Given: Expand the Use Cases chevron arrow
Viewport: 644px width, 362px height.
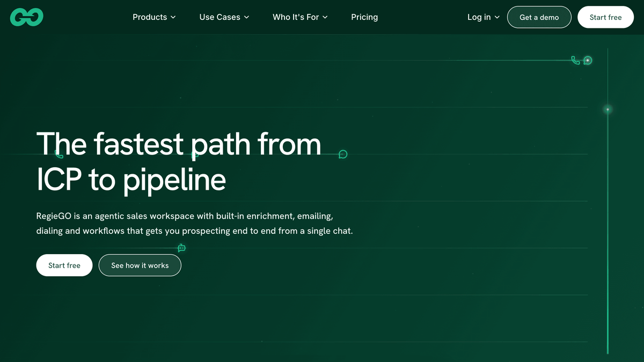Looking at the screenshot, I should 247,17.
